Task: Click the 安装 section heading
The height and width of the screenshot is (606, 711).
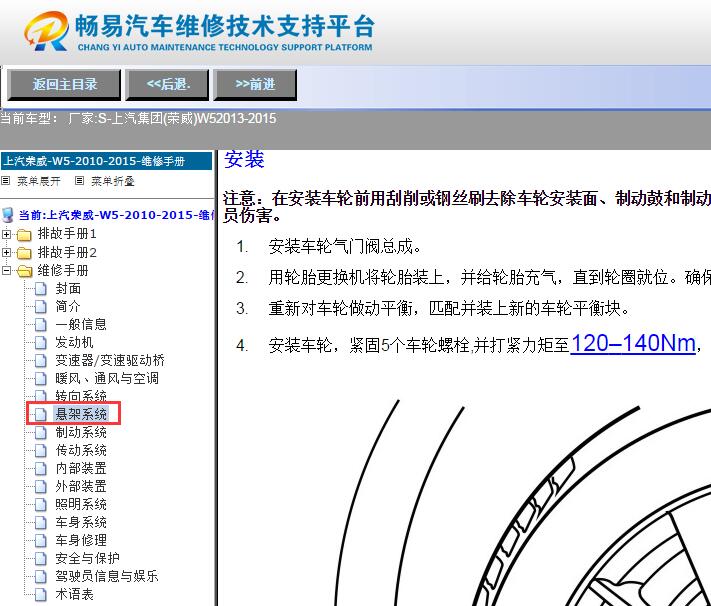Action: tap(244, 160)
